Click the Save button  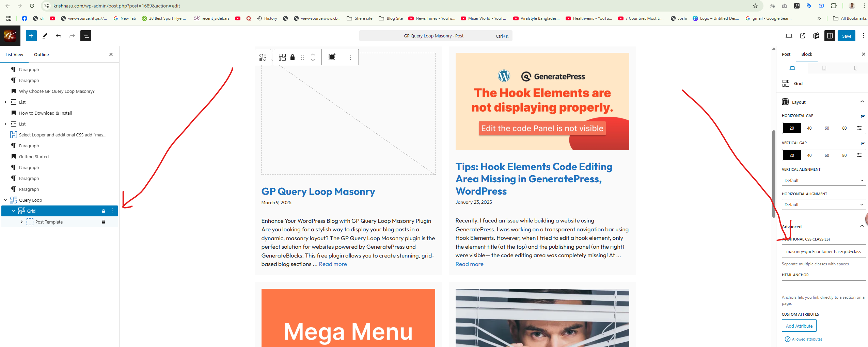847,36
